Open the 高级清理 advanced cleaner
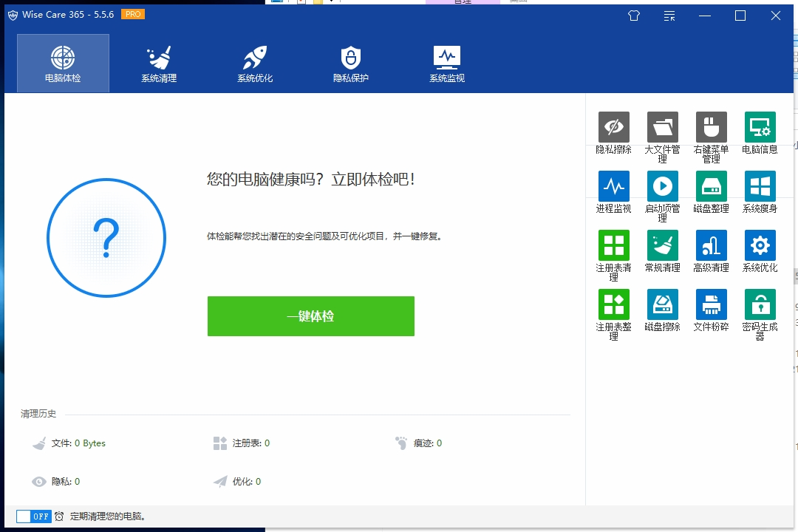Viewport: 798px width, 532px height. [x=711, y=245]
